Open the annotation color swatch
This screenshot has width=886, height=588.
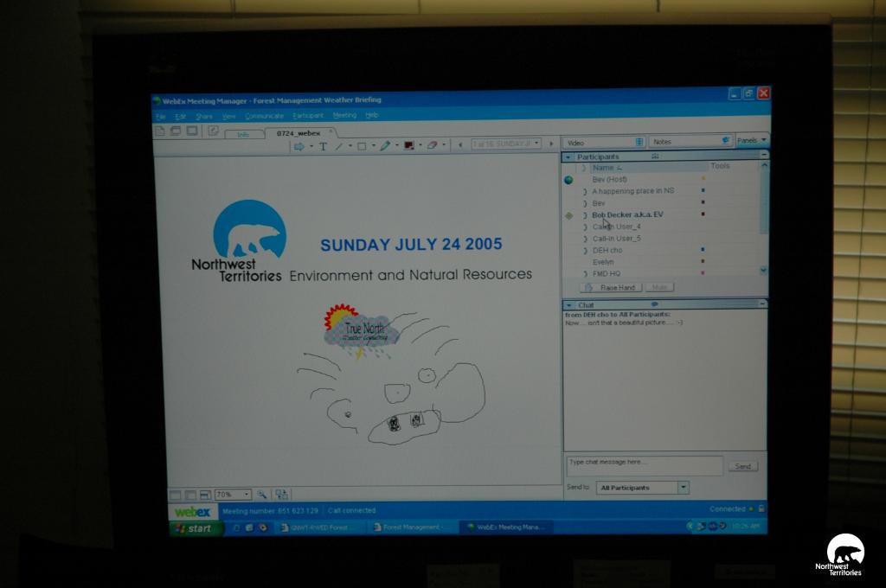pos(408,145)
